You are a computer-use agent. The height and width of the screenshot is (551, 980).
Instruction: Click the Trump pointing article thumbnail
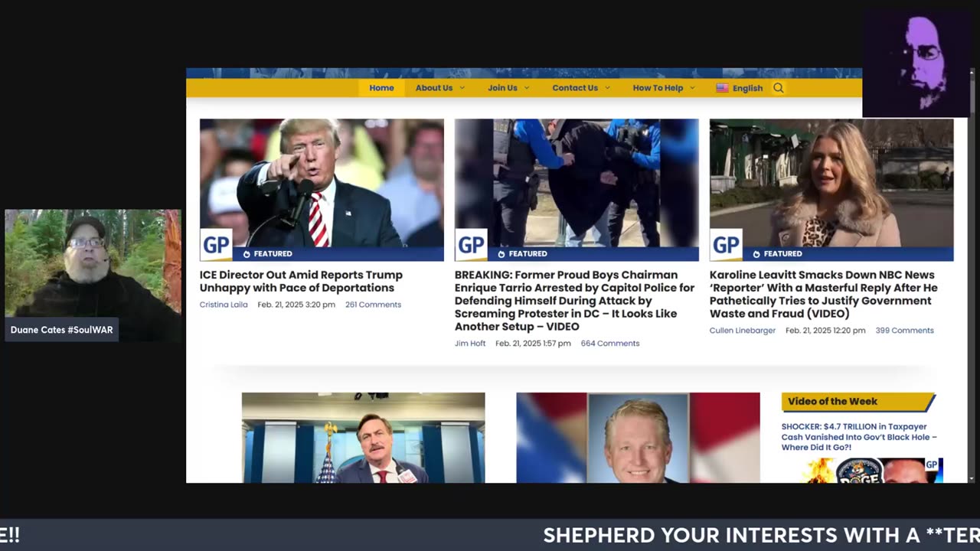[322, 190]
